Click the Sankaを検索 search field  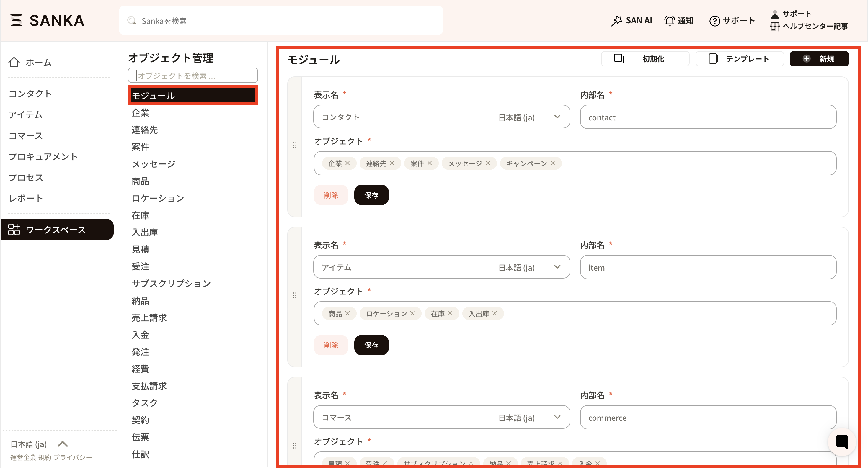pos(281,21)
